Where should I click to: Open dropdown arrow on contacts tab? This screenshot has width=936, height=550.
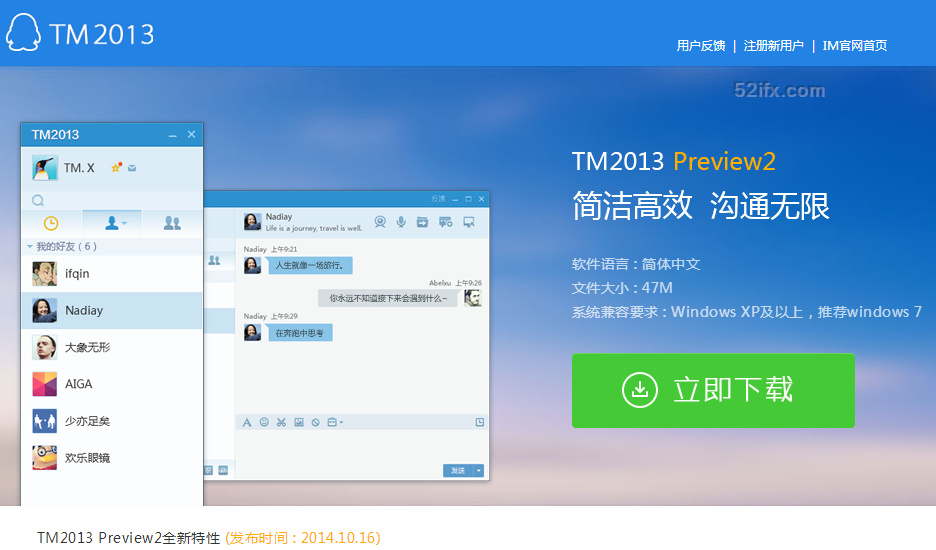pos(124,224)
